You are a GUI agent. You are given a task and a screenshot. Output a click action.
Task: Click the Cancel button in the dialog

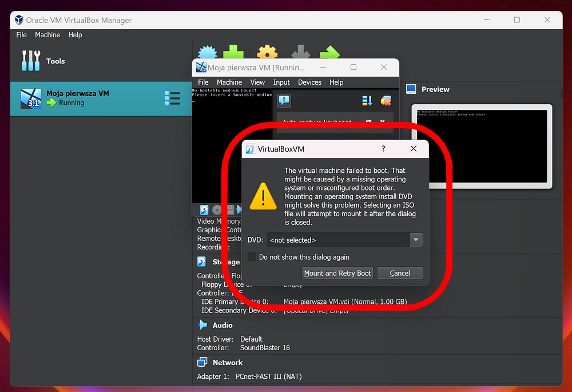coord(400,273)
